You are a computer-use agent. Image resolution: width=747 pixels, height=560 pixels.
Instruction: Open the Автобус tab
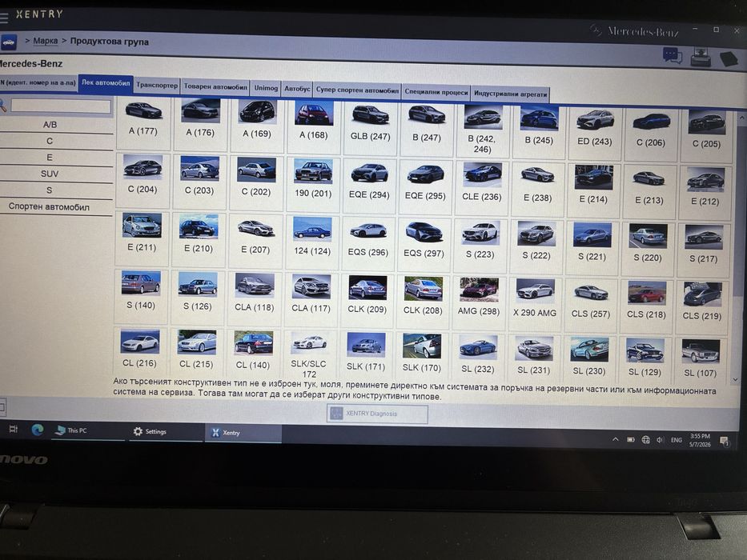[297, 89]
